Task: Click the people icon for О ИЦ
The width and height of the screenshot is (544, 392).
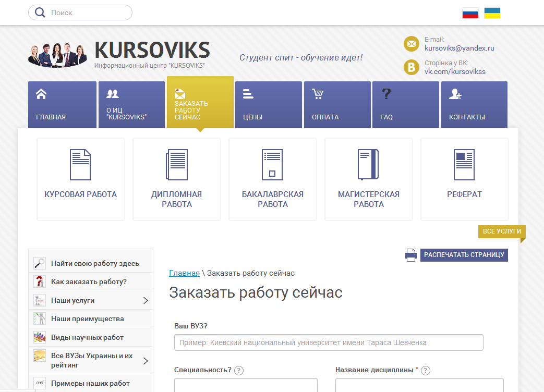Action: 113,94
